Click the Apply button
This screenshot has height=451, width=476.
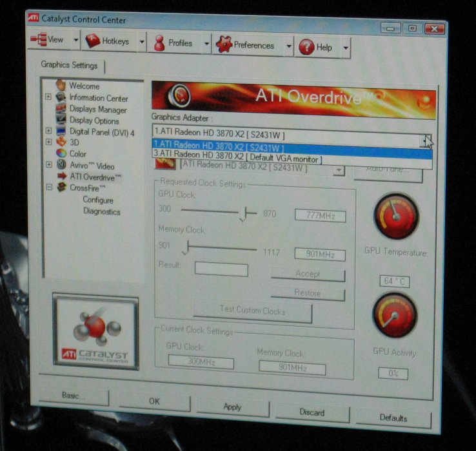point(233,407)
